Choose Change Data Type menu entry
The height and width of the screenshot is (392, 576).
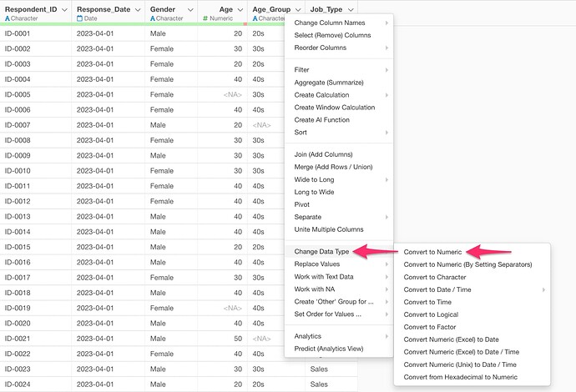coord(322,251)
